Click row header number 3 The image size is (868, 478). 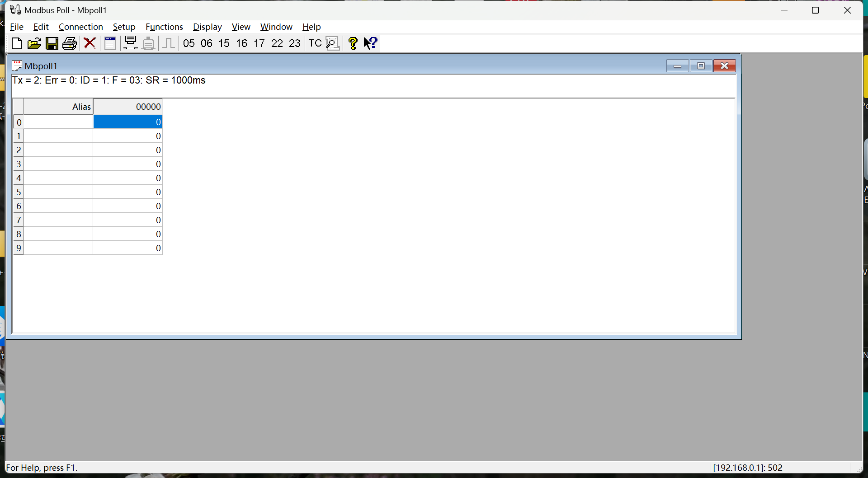tap(19, 164)
